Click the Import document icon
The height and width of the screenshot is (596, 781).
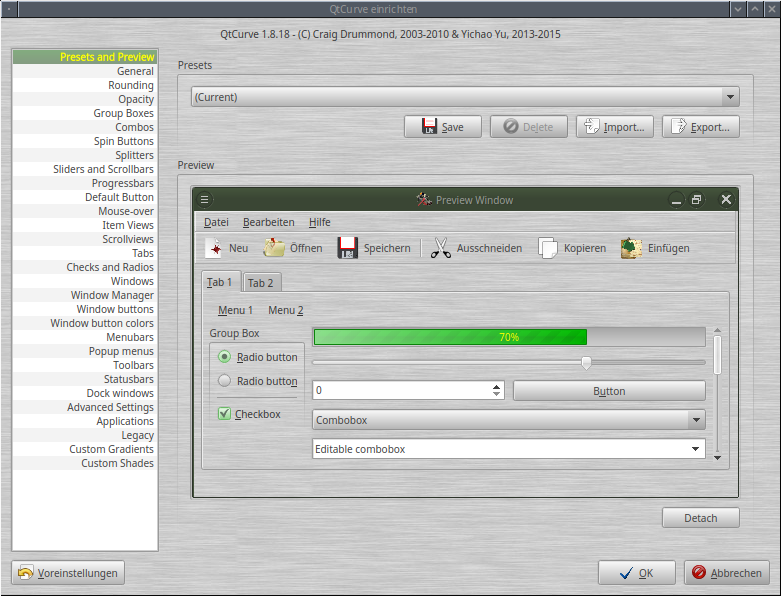point(592,126)
